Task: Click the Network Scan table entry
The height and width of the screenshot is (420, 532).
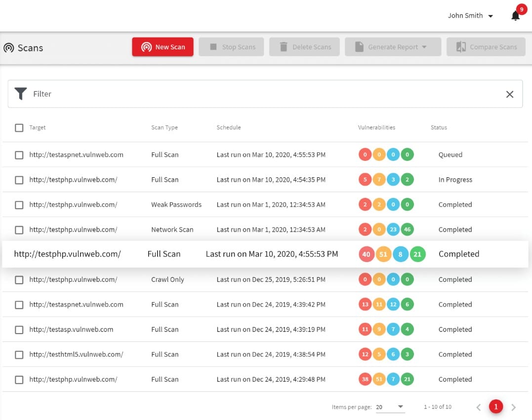Action: pos(172,229)
